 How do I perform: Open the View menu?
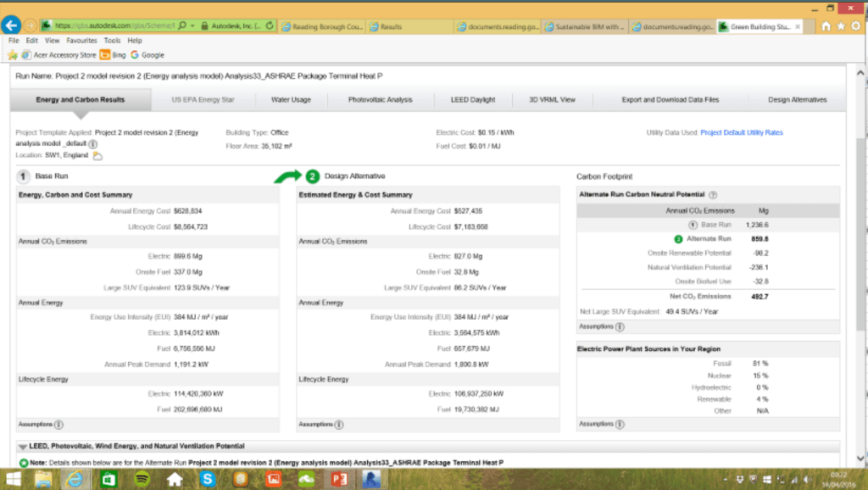click(x=52, y=41)
